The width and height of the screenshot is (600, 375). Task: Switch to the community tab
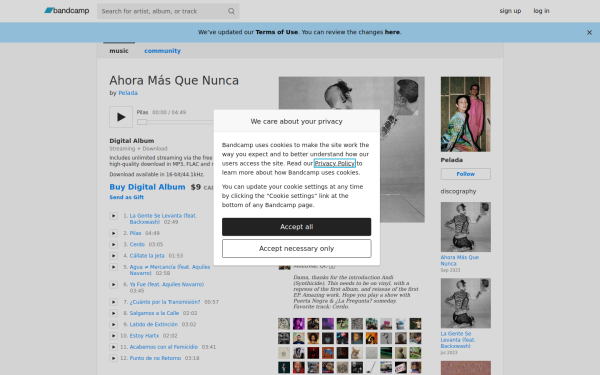click(162, 51)
